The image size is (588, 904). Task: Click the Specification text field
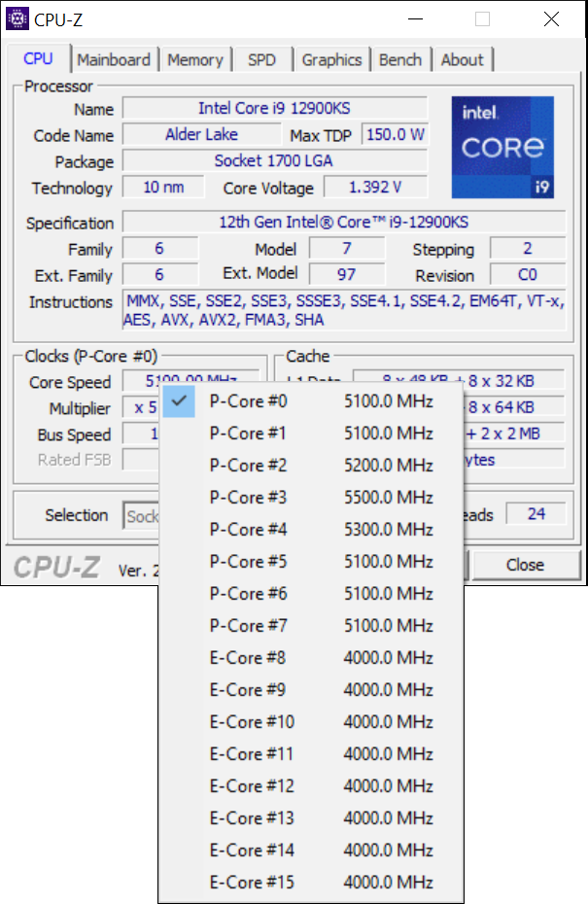click(343, 223)
